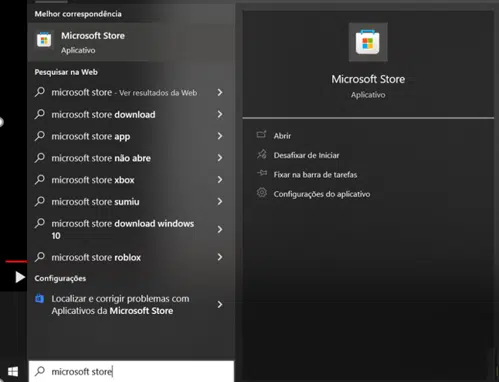This screenshot has height=382, width=499.
Task: Click the play button in background video
Action: (20, 277)
